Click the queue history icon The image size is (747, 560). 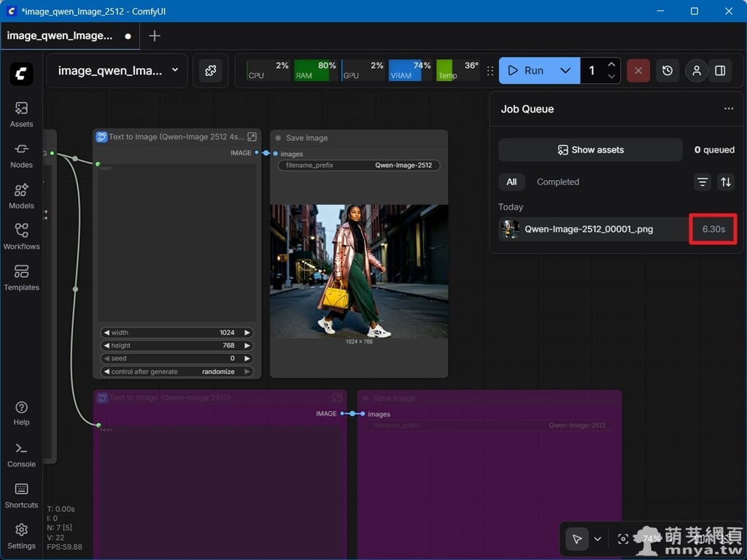click(x=667, y=71)
